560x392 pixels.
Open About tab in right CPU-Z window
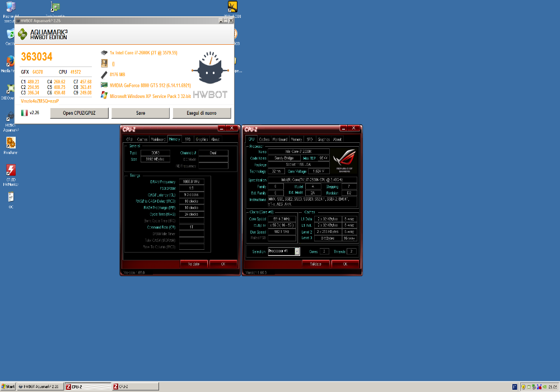coord(338,139)
